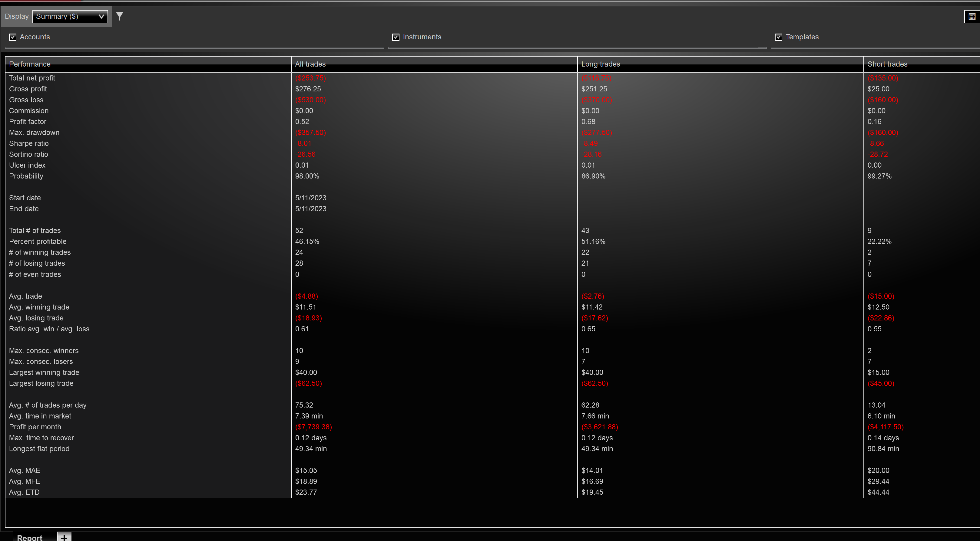The width and height of the screenshot is (980, 541).
Task: Click the filter funnel icon
Action: pyautogui.click(x=119, y=16)
